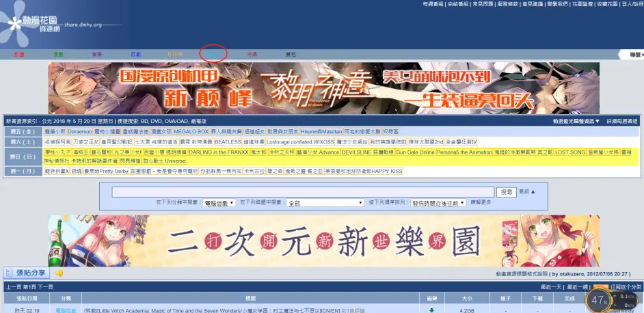This screenshot has height=313, width=644.
Task: Select the 棒球大聯盟2nd link
Action: tap(426, 141)
